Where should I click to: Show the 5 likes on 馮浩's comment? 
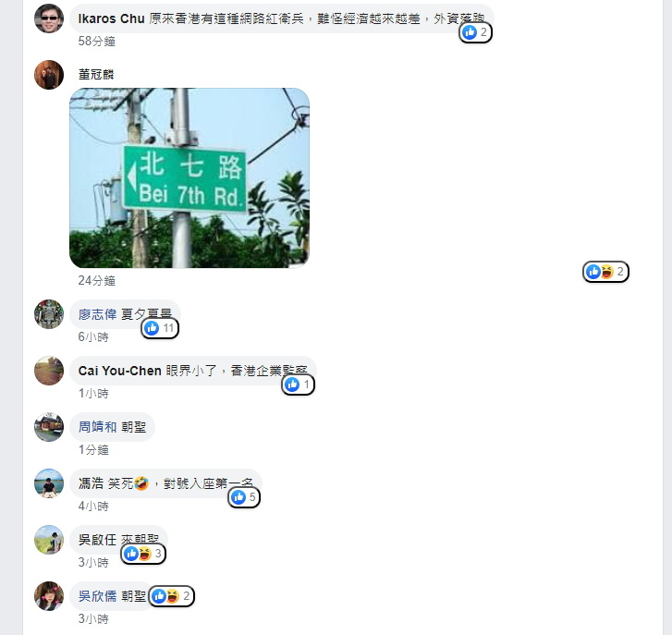[x=244, y=497]
